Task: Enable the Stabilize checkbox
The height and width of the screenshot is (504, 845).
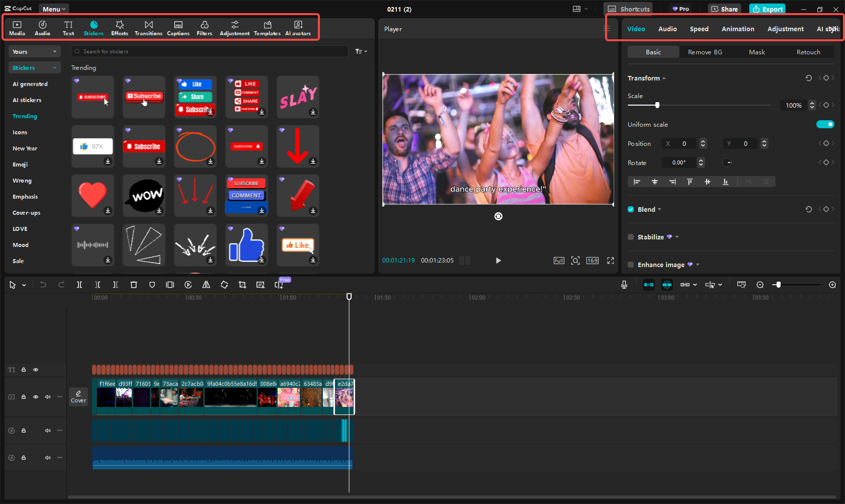Action: (631, 237)
